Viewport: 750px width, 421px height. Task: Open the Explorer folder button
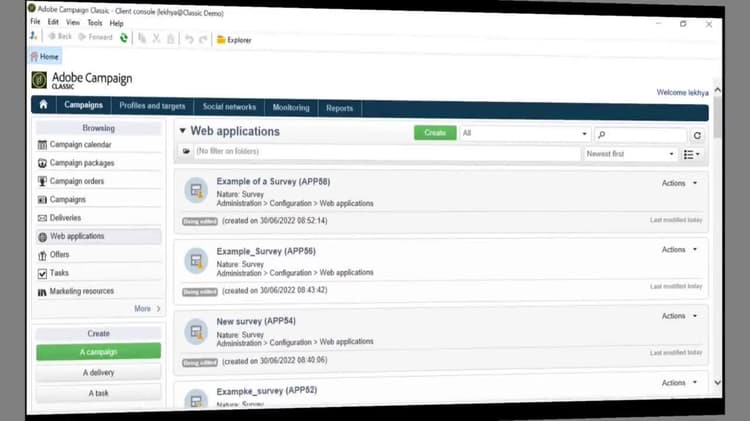click(234, 40)
